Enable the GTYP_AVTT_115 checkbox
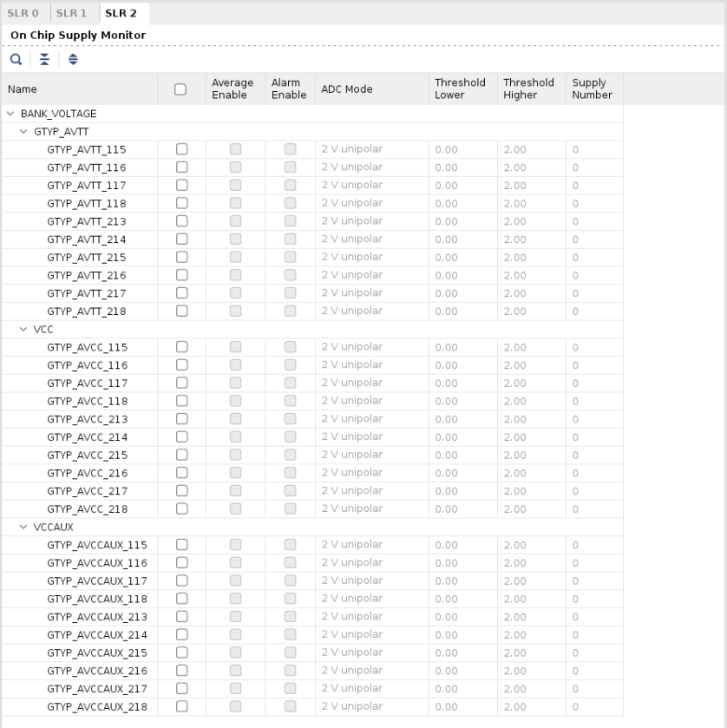Screen dimensions: 727x728 (182, 149)
